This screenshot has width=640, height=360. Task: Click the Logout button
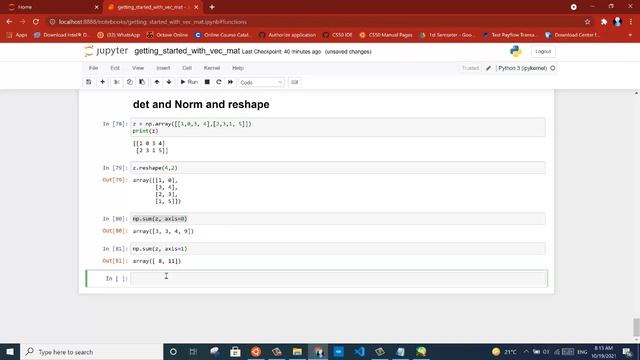tap(543, 51)
